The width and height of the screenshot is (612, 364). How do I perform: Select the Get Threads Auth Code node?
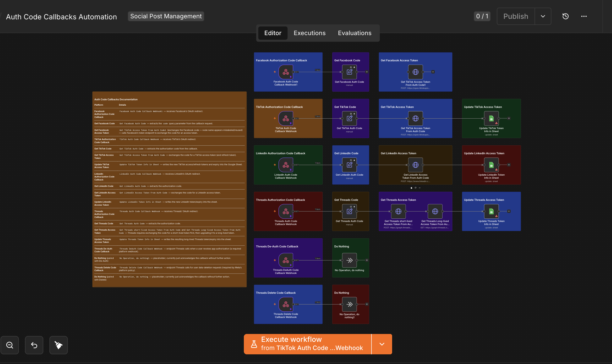[350, 211]
